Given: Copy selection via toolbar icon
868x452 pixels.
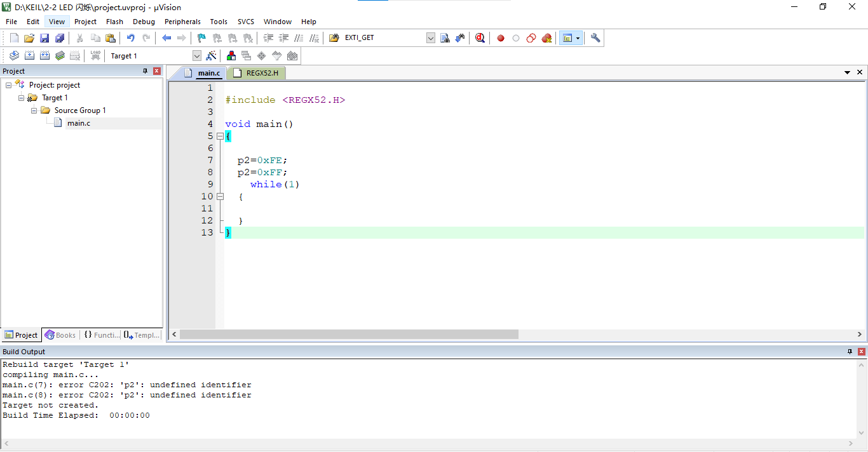Looking at the screenshot, I should [x=95, y=38].
